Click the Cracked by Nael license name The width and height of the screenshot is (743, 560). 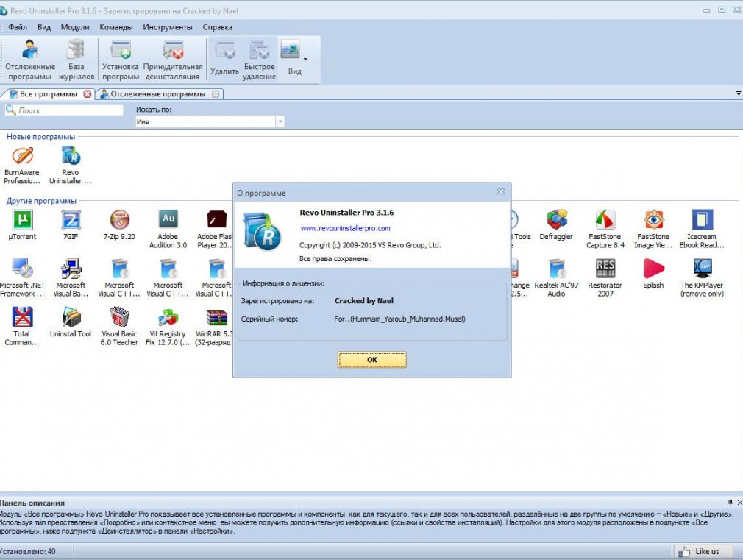click(x=364, y=301)
